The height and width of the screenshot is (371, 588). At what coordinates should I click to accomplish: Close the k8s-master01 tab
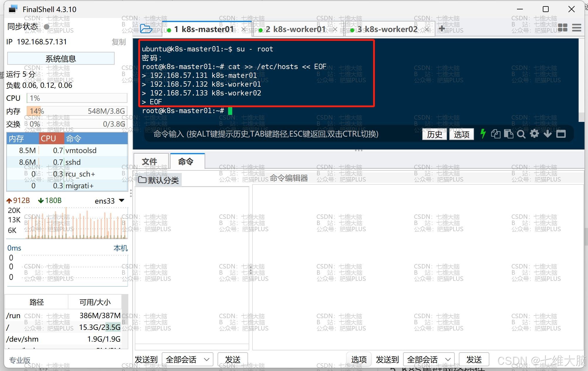pos(244,29)
